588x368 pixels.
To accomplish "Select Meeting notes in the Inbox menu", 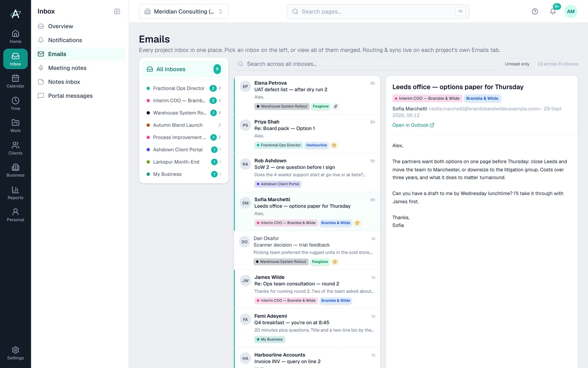I will [80, 68].
